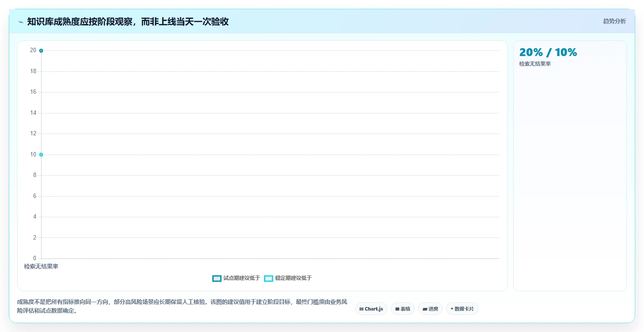Image resolution: width=644 pixels, height=332 pixels.
Task: Toggle the 稳定期建议低于 legend item
Action: click(x=288, y=278)
